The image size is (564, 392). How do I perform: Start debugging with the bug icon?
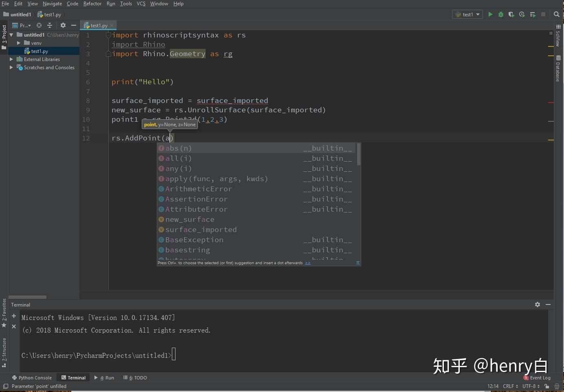coord(501,14)
